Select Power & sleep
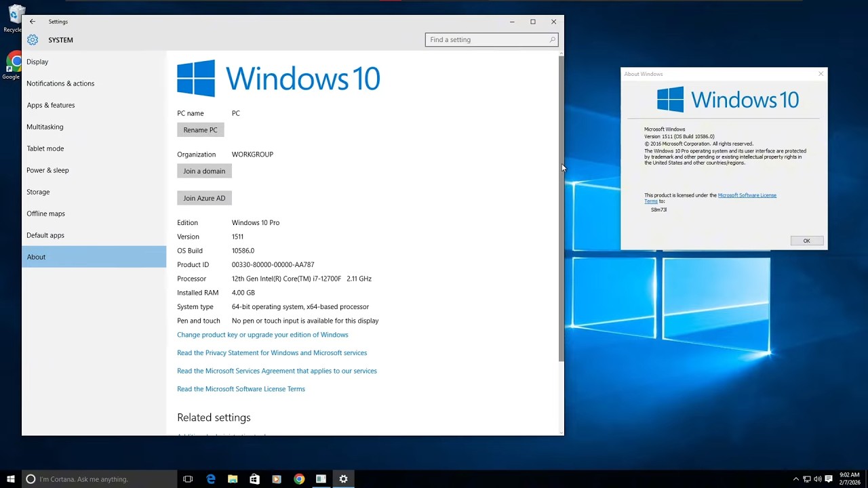This screenshot has width=868, height=488. click(x=94, y=170)
